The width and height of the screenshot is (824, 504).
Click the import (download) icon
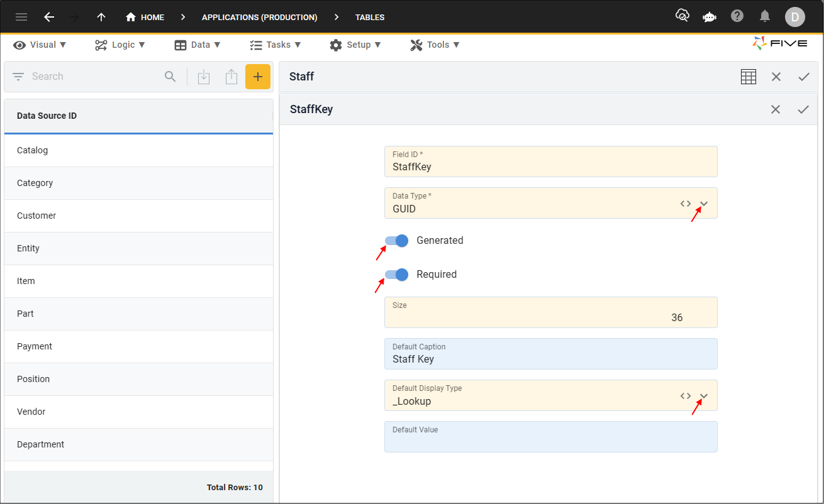204,77
